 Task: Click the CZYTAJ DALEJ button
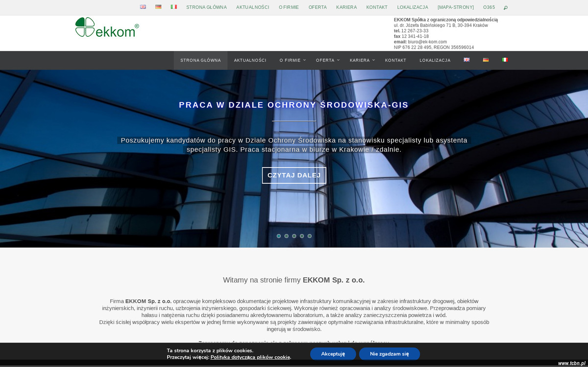pos(294,175)
